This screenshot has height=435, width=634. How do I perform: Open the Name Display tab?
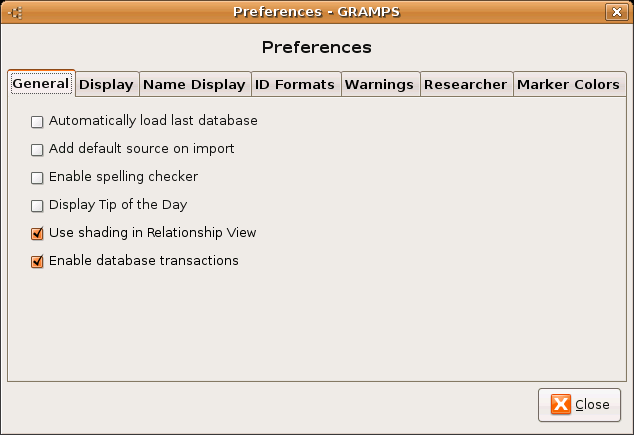point(194,85)
